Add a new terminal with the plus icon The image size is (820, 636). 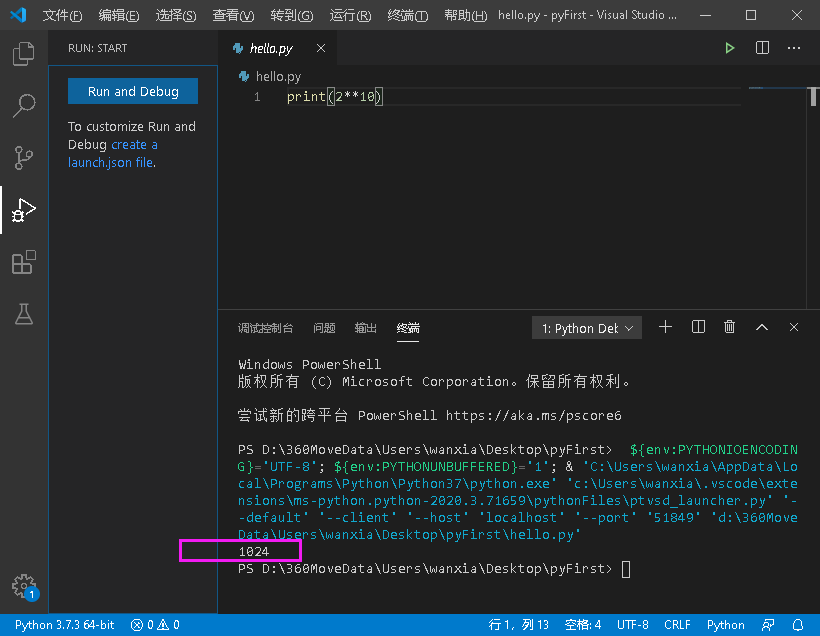point(665,326)
